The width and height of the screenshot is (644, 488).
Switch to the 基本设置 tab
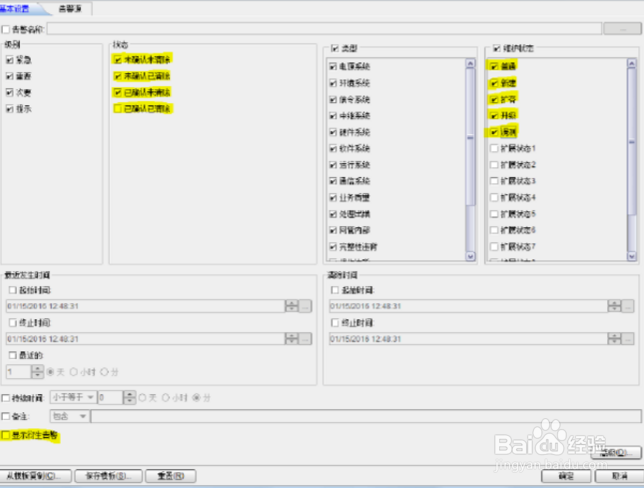16,9
